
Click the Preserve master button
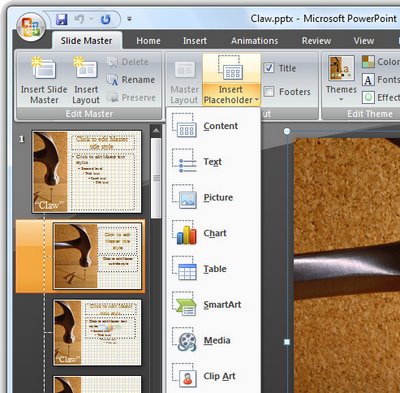click(131, 97)
